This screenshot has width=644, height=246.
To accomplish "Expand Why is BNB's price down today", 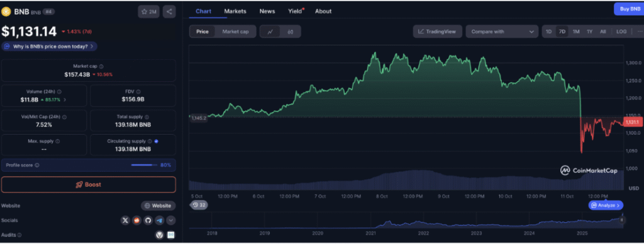I will coord(50,47).
